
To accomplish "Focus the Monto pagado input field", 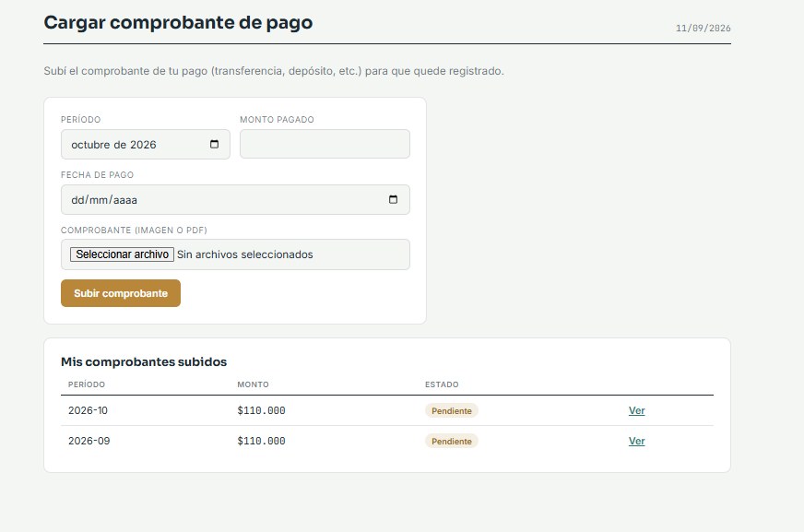I will tap(325, 144).
